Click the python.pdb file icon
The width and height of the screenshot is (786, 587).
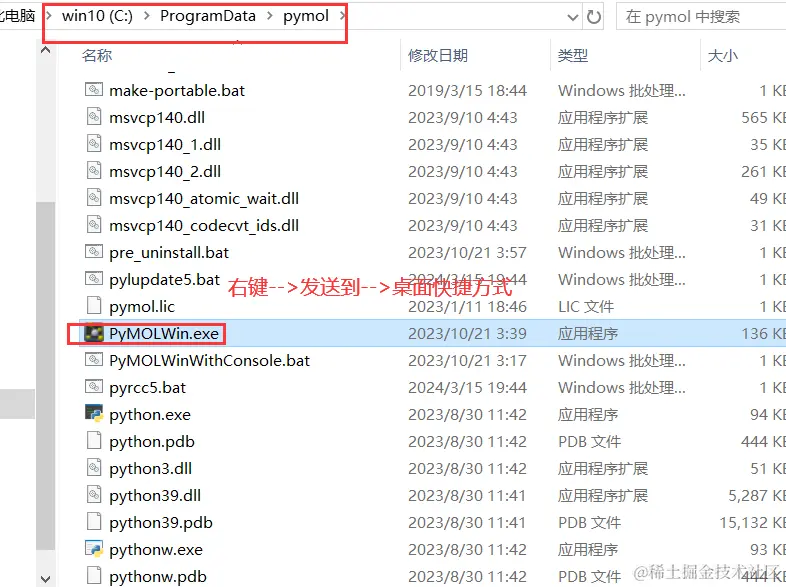[x=94, y=441]
